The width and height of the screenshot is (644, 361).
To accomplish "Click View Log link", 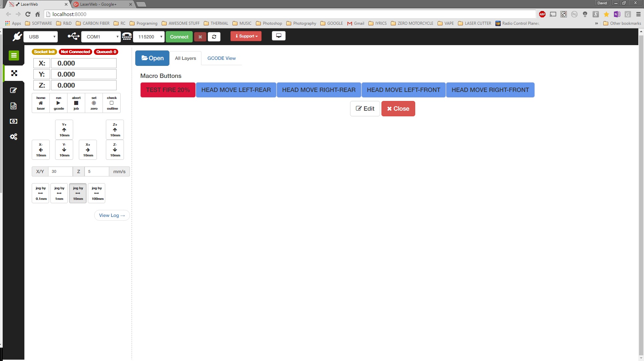I will [x=112, y=215].
